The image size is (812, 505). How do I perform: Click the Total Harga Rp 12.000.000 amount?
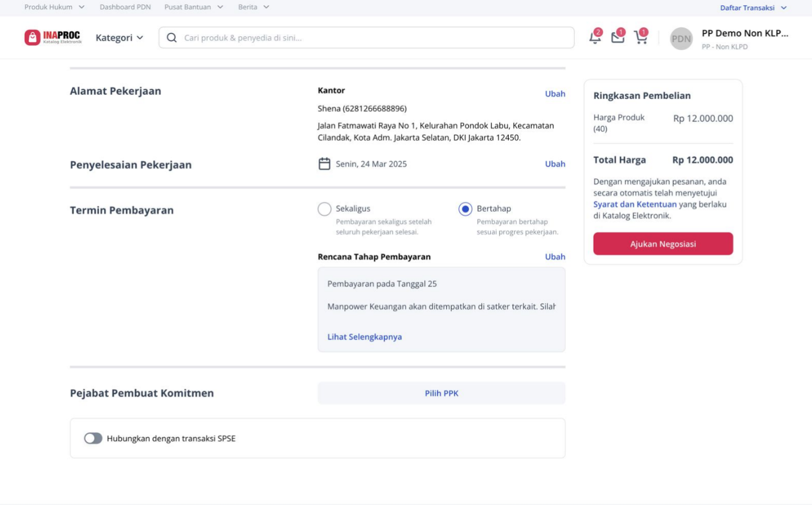[x=703, y=160]
